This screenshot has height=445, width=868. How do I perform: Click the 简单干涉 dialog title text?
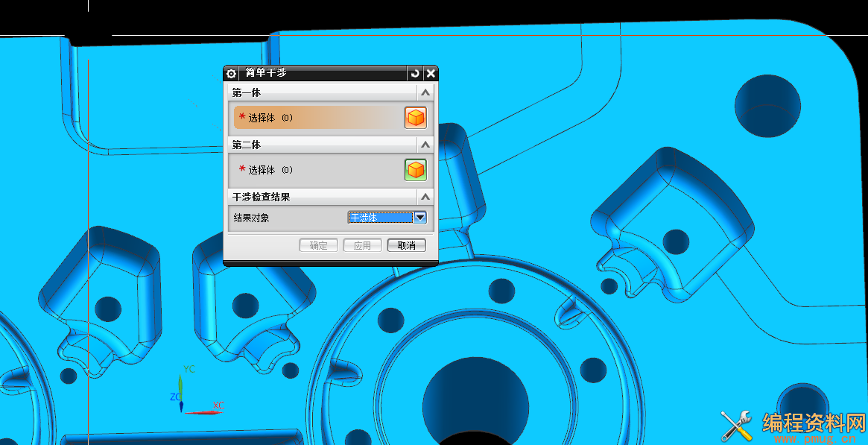pos(266,73)
